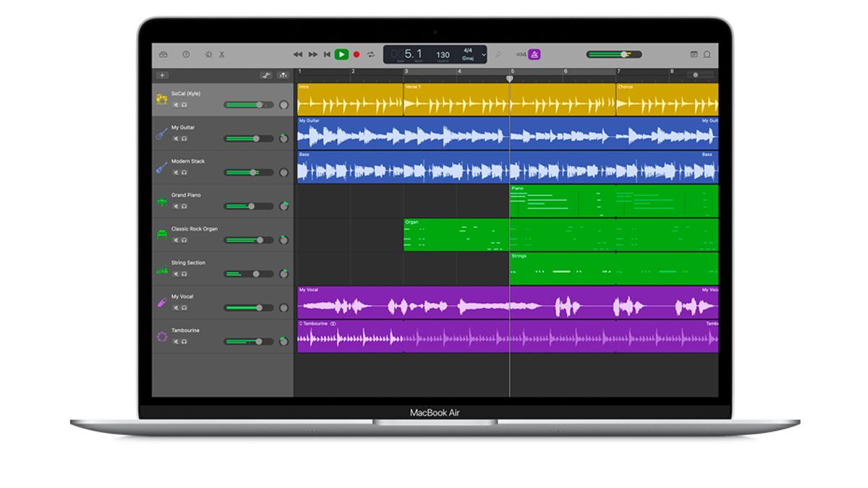Select the SoCal (Kyle) drum track icon
This screenshot has width=868, height=488.
(x=163, y=98)
